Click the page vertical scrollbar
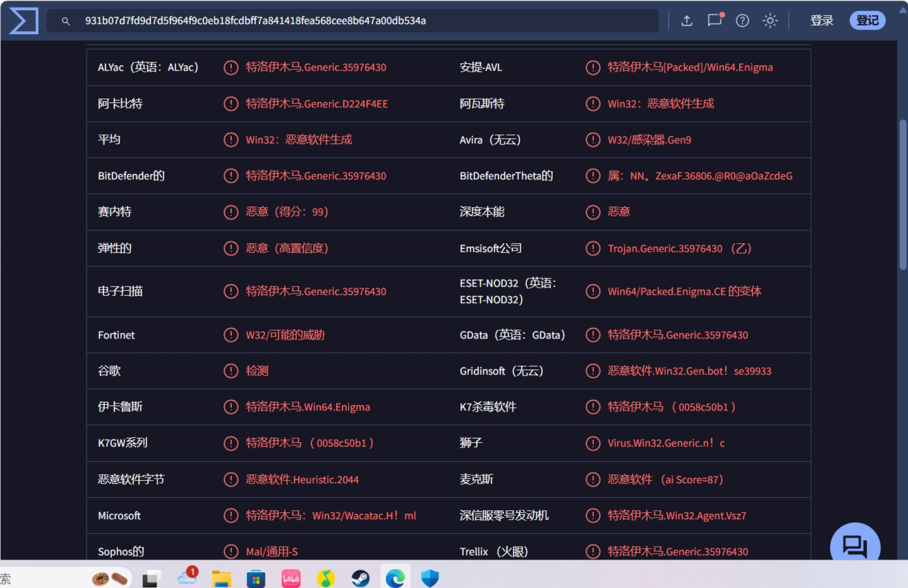Screen dimensions: 908x588 [x=903, y=195]
